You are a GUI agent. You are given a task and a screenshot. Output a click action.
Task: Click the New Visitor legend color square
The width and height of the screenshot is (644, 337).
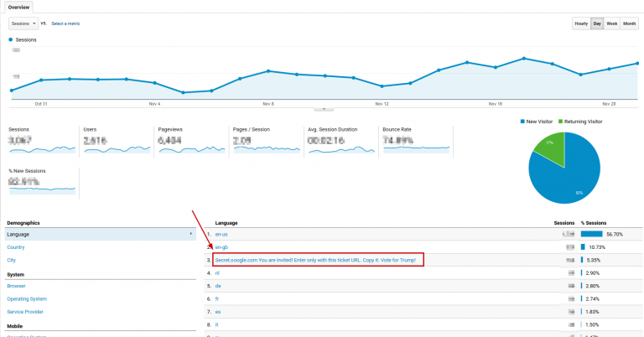[522, 122]
